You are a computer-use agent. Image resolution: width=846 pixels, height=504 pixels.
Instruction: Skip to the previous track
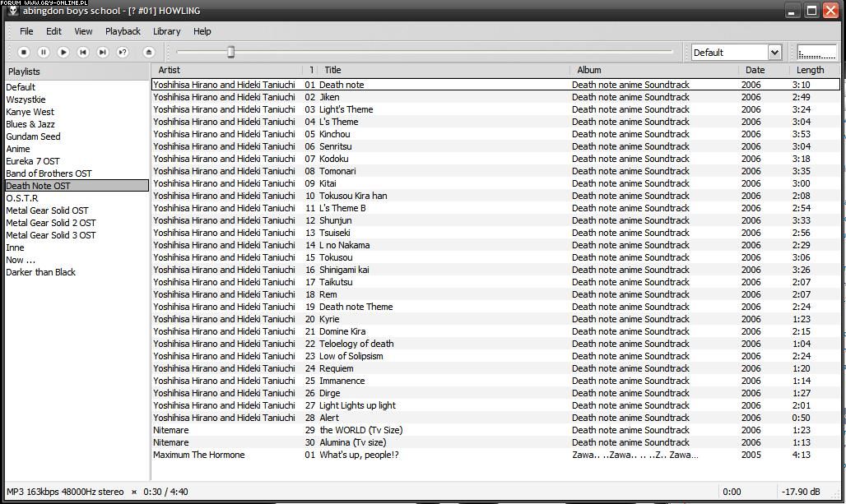point(83,53)
